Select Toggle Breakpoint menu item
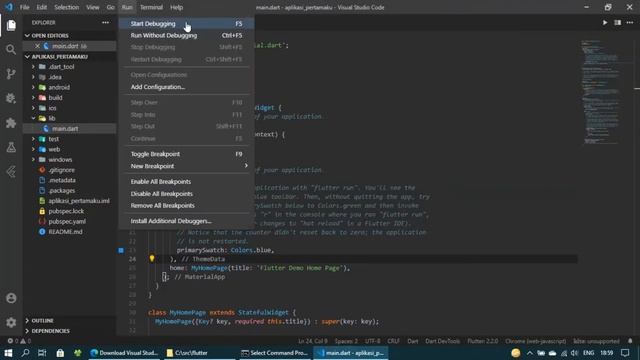 [x=187, y=154]
